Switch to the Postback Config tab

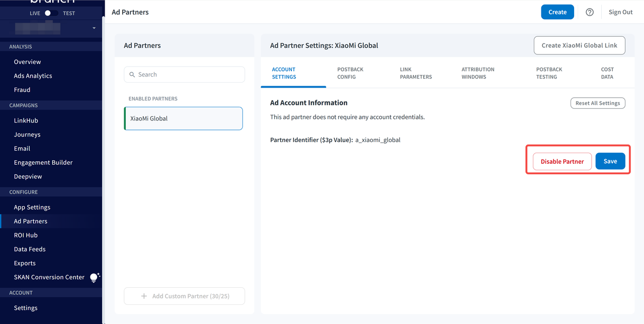350,73
